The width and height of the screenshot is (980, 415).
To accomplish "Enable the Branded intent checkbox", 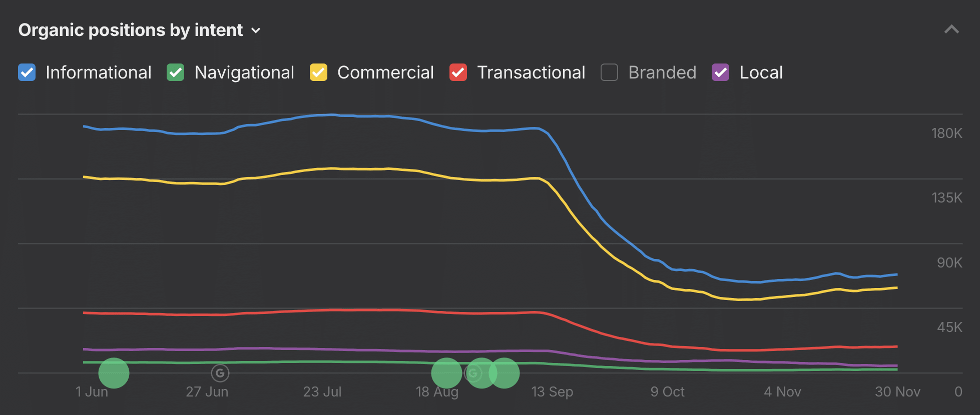I will (x=609, y=72).
